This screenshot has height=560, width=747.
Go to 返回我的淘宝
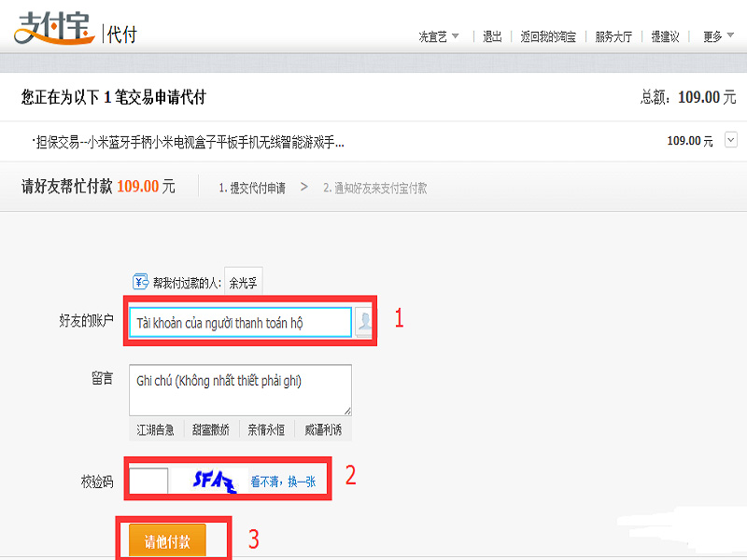point(548,36)
